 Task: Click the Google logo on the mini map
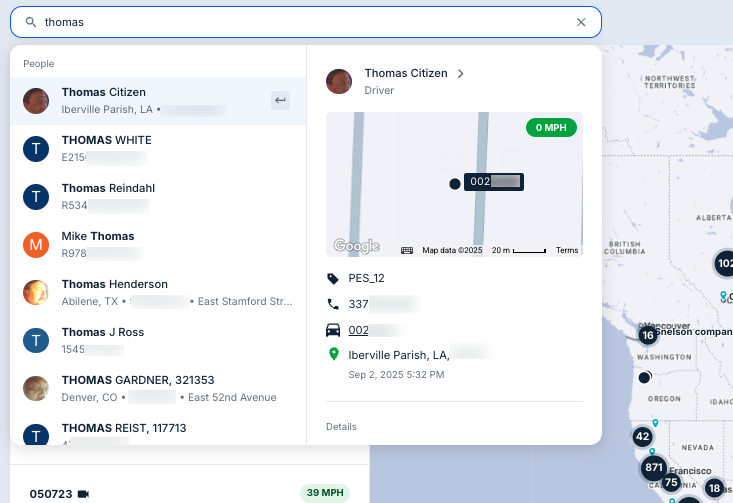tap(357, 245)
